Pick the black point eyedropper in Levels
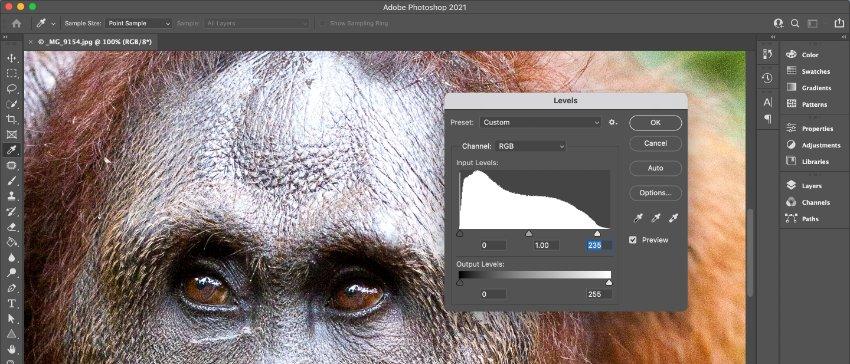The height and width of the screenshot is (364, 850). (639, 218)
